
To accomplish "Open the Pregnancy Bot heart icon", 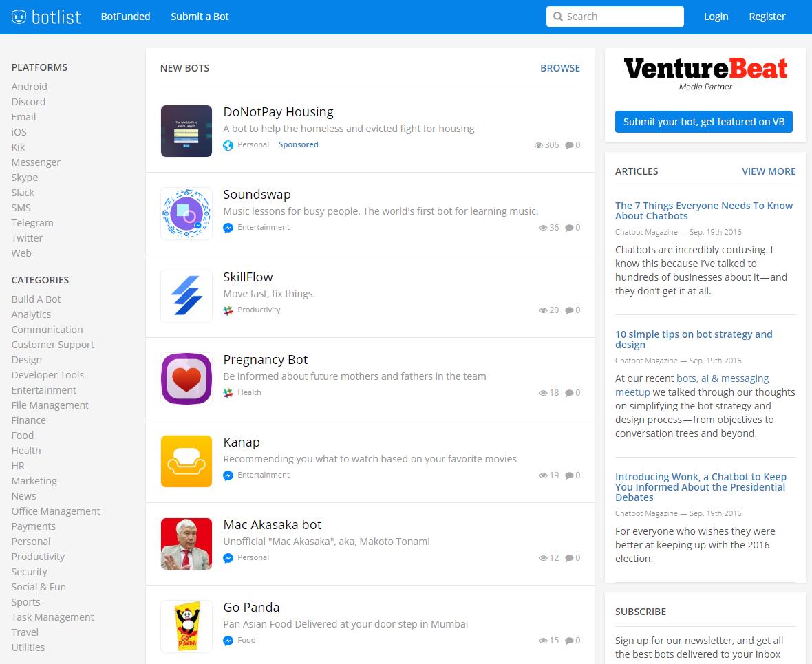I will click(x=186, y=378).
